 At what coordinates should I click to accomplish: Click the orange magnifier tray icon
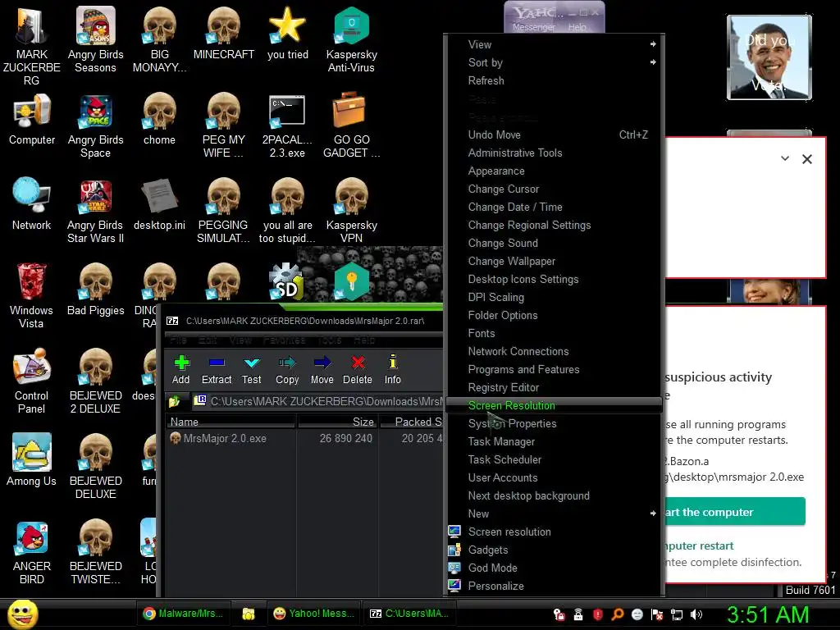[x=617, y=614]
